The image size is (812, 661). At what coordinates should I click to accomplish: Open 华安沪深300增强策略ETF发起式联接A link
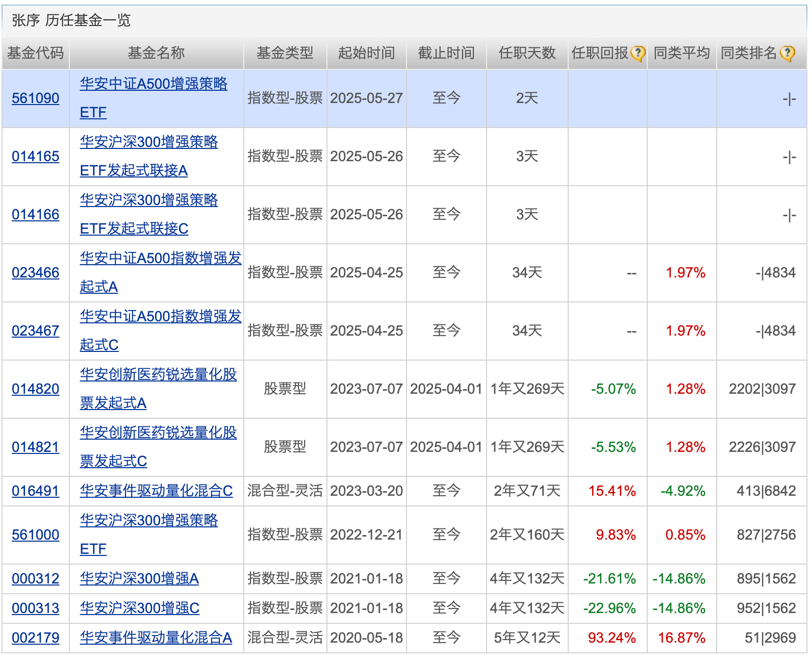(149, 157)
